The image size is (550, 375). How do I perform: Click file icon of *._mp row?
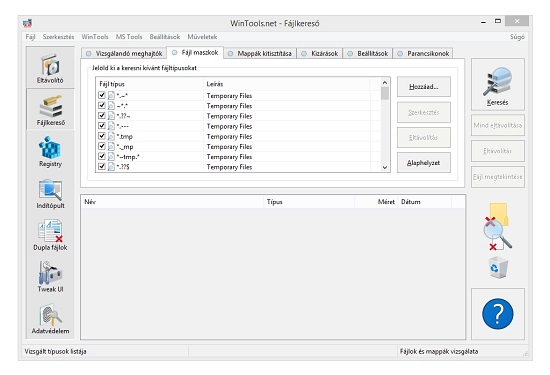111,146
